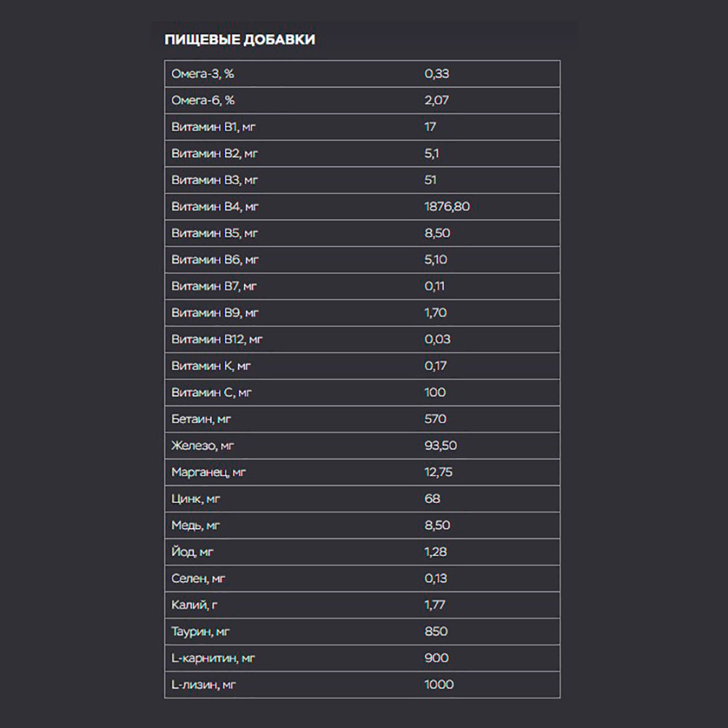Image resolution: width=728 pixels, height=728 pixels.
Task: Click the Омега-6 value 2,07
Action: point(436,100)
